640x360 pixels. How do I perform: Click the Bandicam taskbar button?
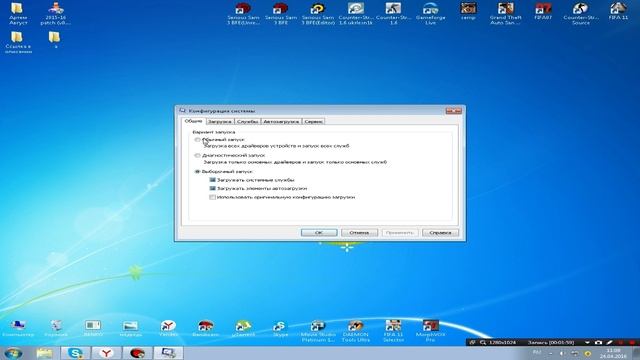coord(138,353)
